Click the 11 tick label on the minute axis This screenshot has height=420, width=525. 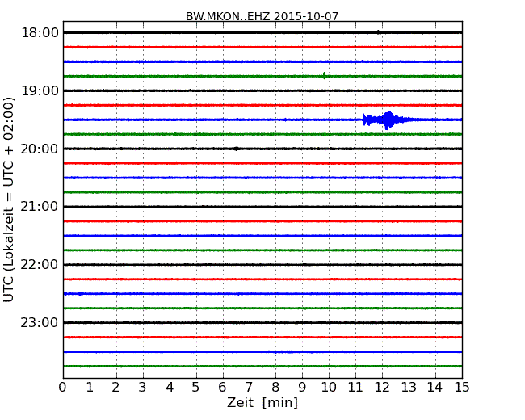pyautogui.click(x=355, y=388)
